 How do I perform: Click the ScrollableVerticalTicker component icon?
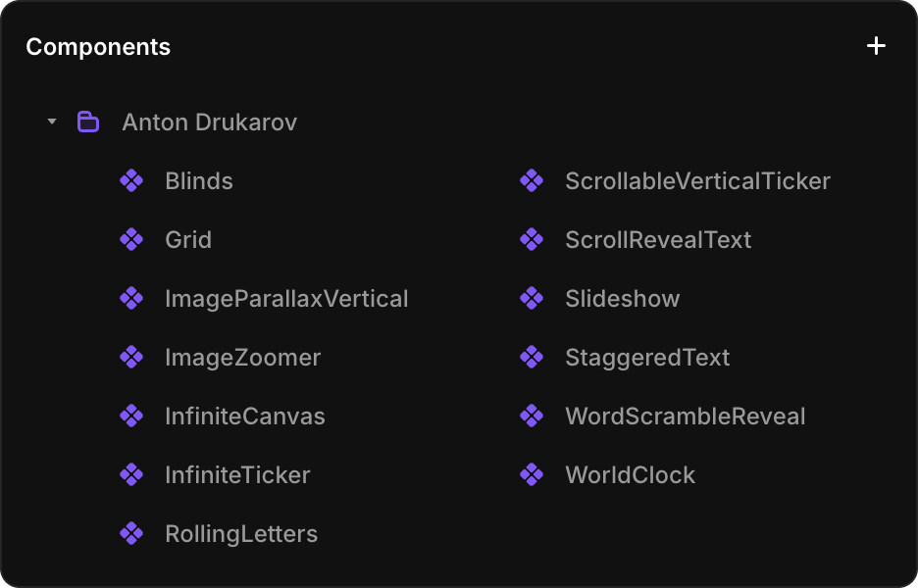[532, 181]
